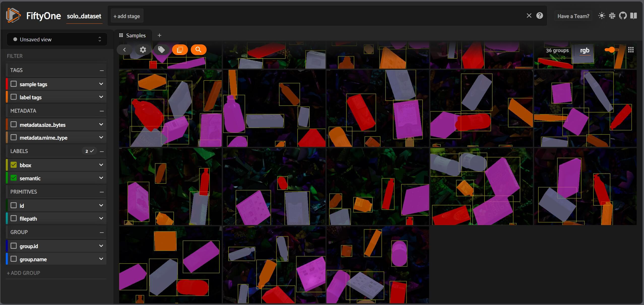The height and width of the screenshot is (305, 644).
Task: Open the help question mark icon
Action: click(x=540, y=16)
